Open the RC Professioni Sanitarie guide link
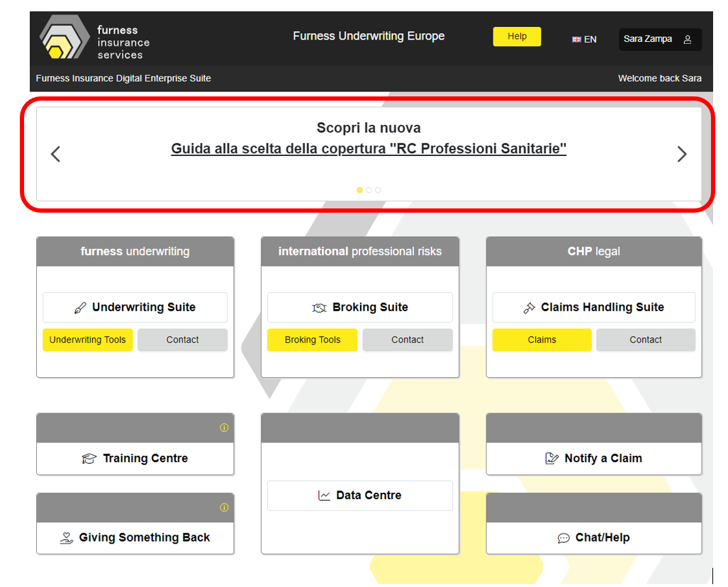Screen dimensions: 728x587 pyautogui.click(x=369, y=149)
